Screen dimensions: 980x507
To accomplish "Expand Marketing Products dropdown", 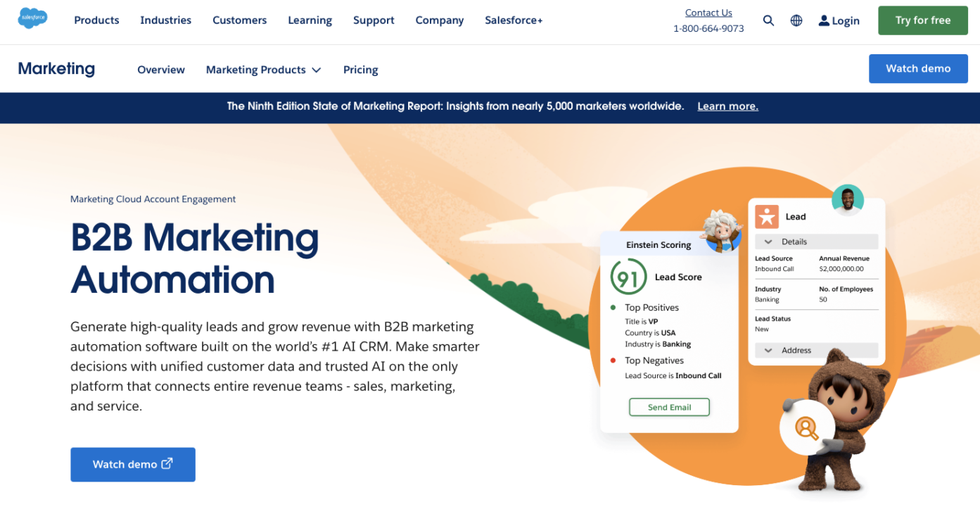I will pyautogui.click(x=263, y=70).
